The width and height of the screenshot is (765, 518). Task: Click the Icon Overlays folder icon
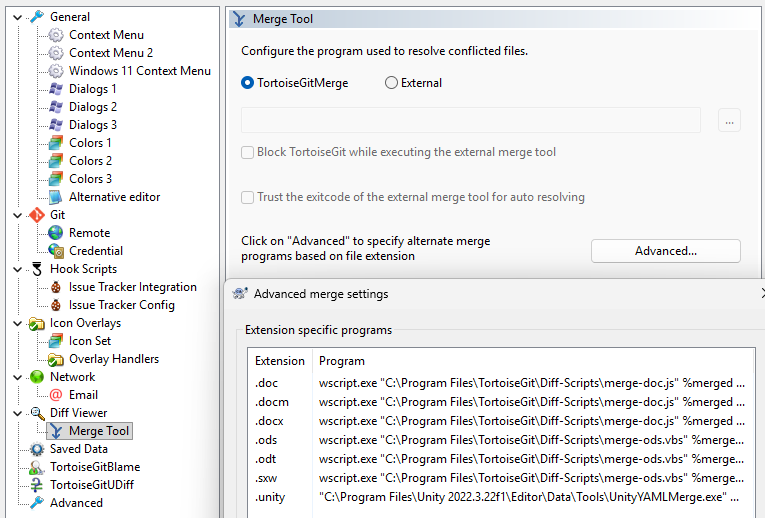click(37, 323)
